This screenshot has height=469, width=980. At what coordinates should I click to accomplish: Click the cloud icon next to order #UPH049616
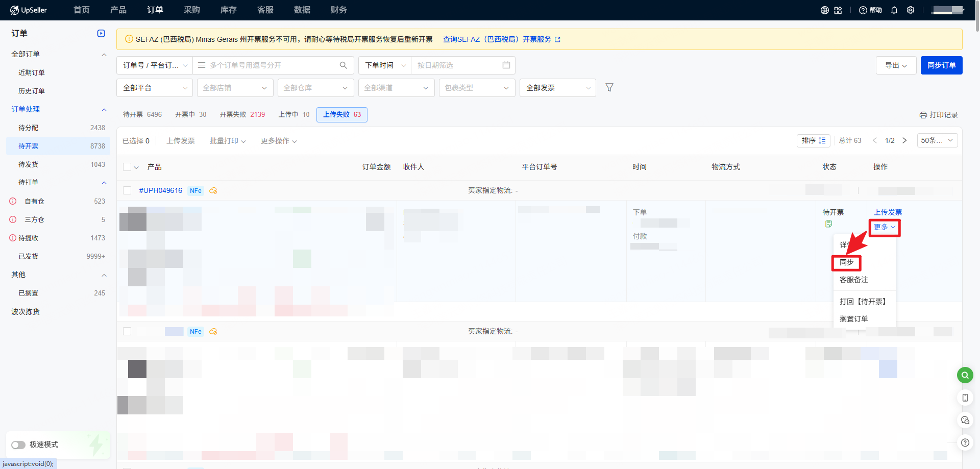[x=213, y=190]
